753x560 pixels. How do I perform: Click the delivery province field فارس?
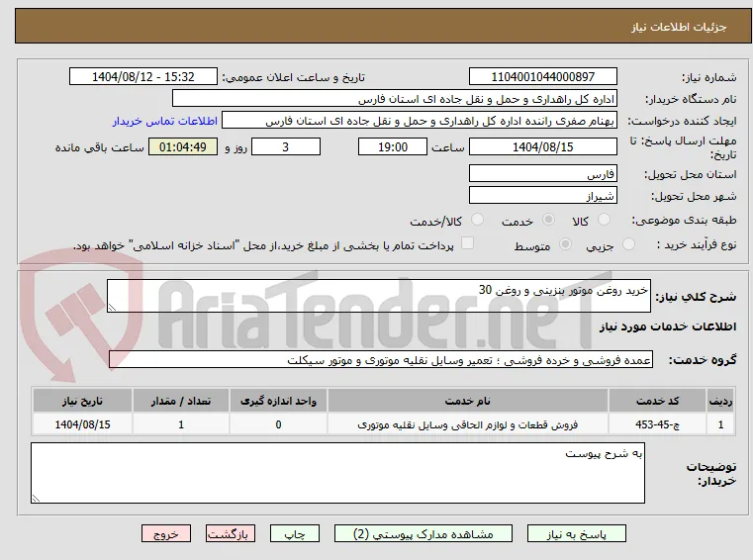tap(542, 173)
